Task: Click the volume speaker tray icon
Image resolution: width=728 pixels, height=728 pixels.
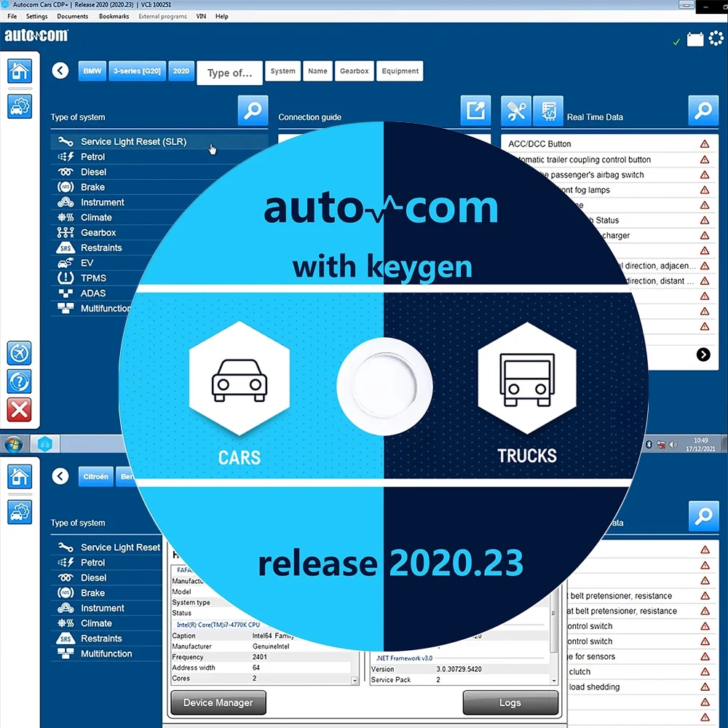Action: 673,444
